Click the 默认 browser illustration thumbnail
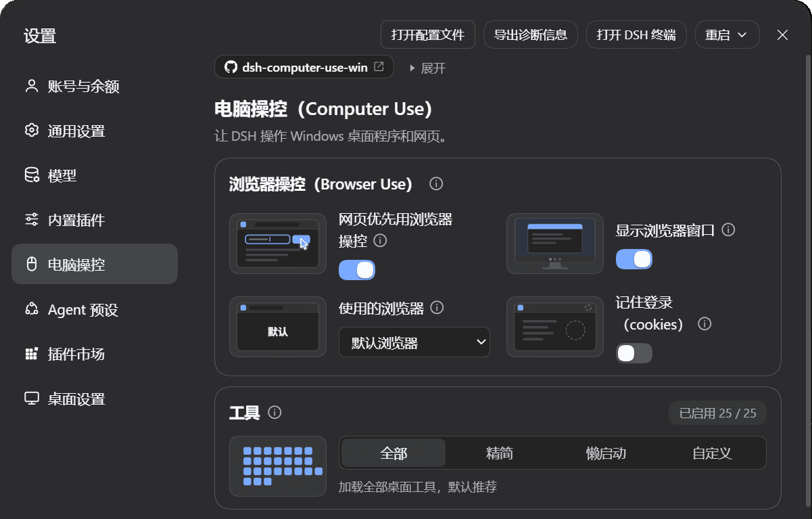This screenshot has width=812, height=519. 278,327
